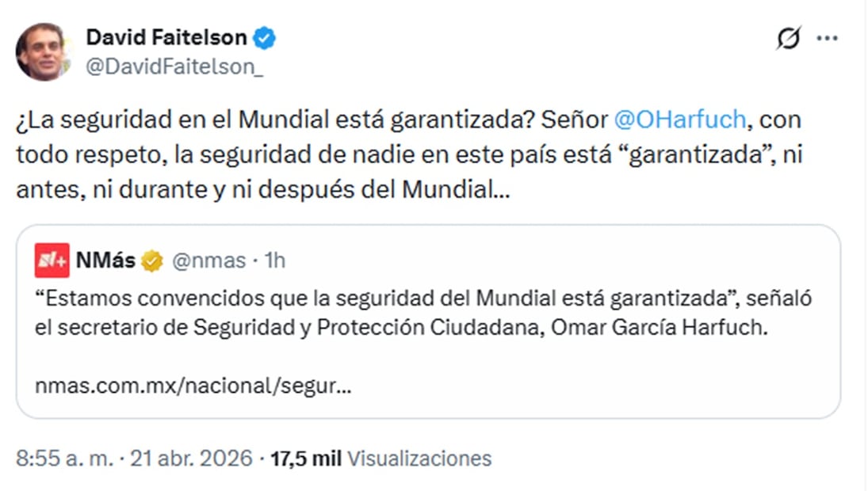Viewport: 868px width, 491px height.
Task: Open the NMás account name
Action: point(105,261)
